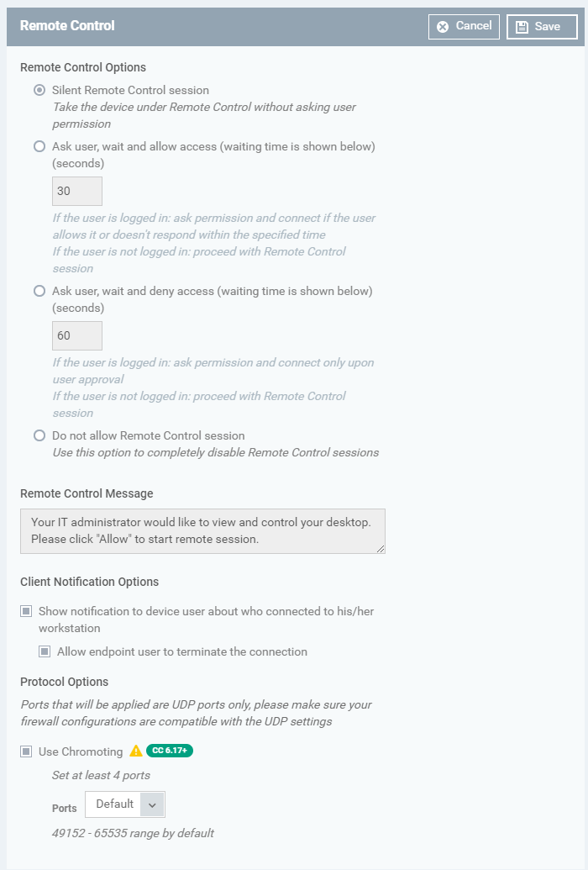Screen dimensions: 588x870
Task: Click the Ports dropdown chevron arrow
Action: tap(152, 804)
